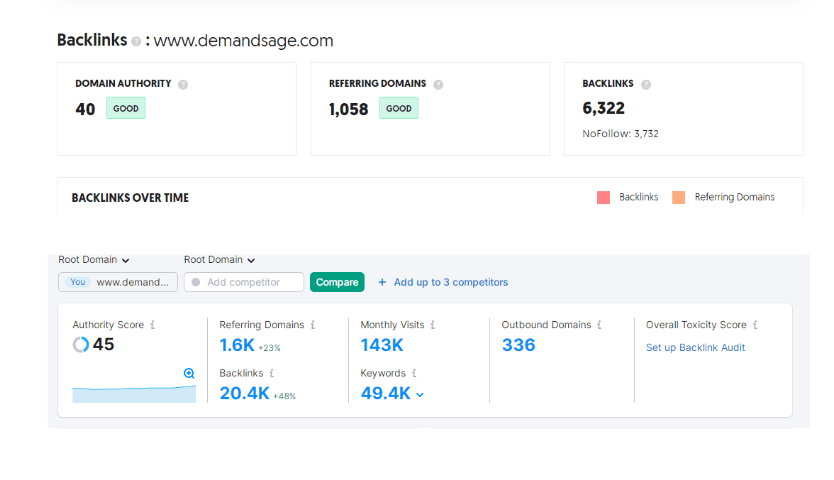Click the 20.4K backlinks value
834x480 pixels.
click(244, 393)
